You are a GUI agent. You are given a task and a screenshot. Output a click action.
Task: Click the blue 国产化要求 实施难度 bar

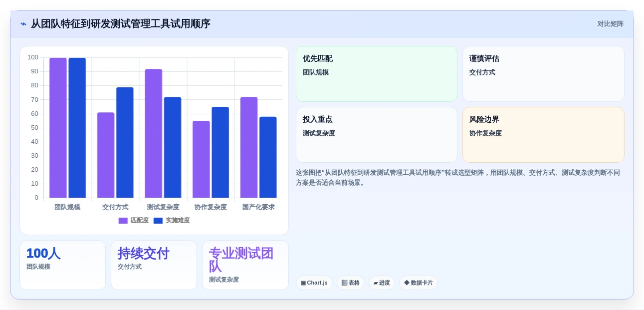[x=268, y=157]
